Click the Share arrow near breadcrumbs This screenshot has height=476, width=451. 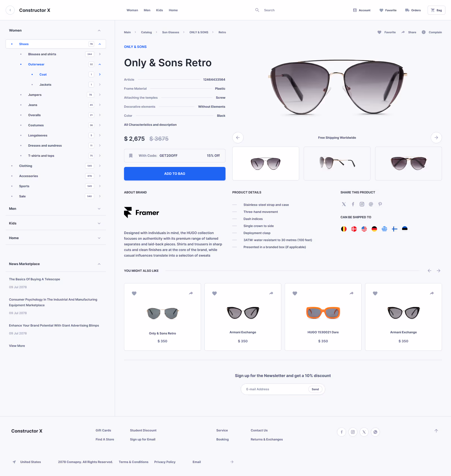click(403, 32)
